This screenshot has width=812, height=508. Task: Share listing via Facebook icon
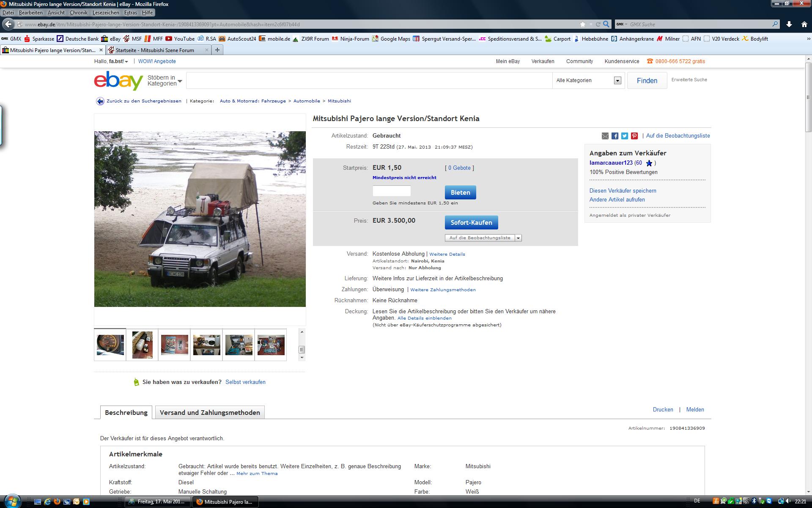point(615,136)
